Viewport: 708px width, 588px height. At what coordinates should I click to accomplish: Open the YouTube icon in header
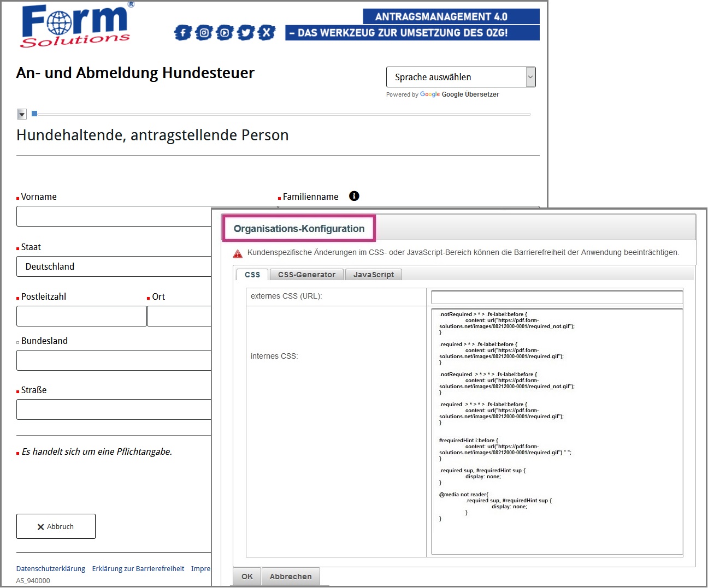point(225,33)
